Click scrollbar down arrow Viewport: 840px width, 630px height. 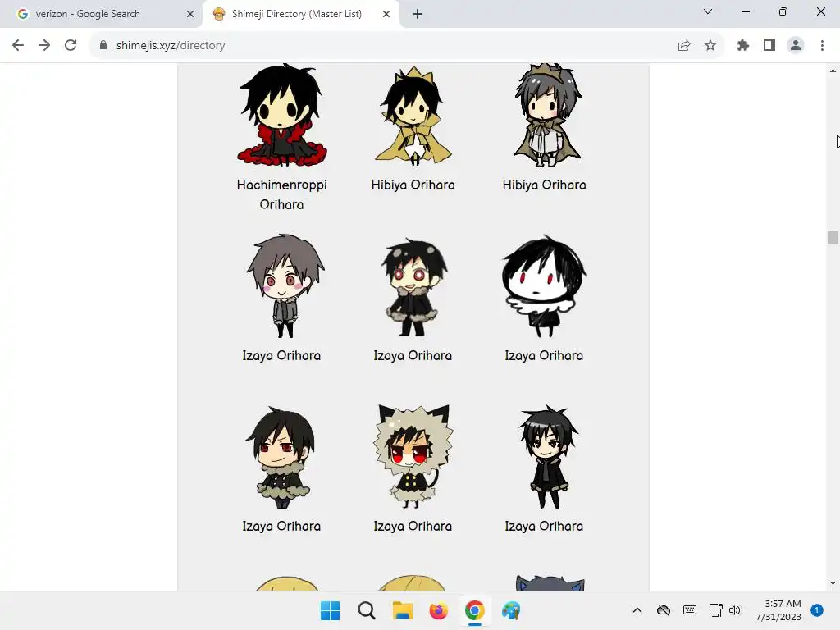coord(833,583)
